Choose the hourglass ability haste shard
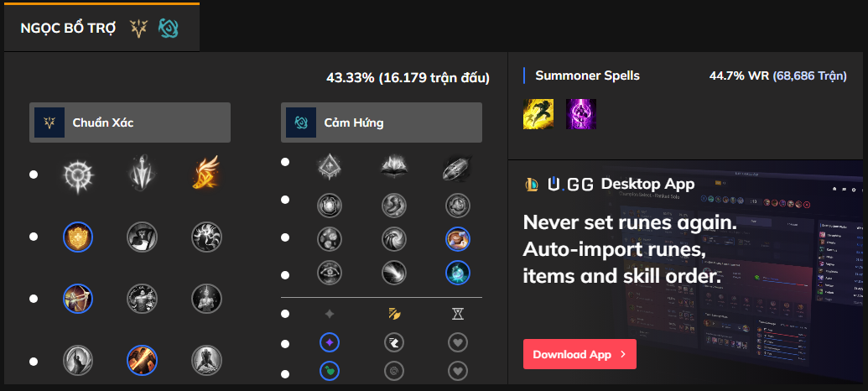Image resolution: width=868 pixels, height=391 pixels. 457,314
